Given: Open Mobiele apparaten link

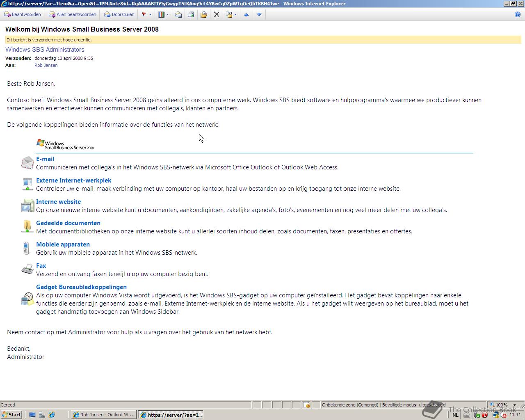Looking at the screenshot, I should click(x=63, y=244).
